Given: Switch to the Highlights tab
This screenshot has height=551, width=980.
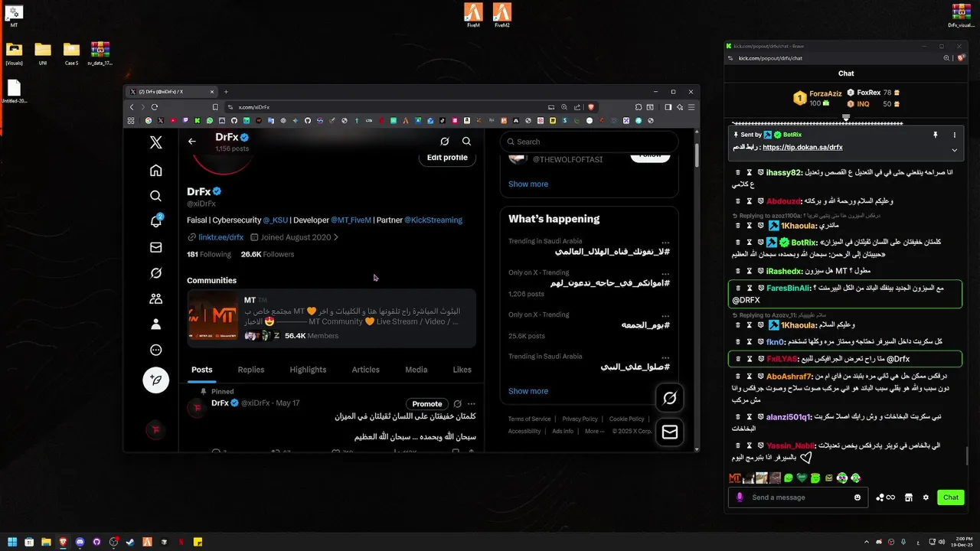Looking at the screenshot, I should 308,370.
